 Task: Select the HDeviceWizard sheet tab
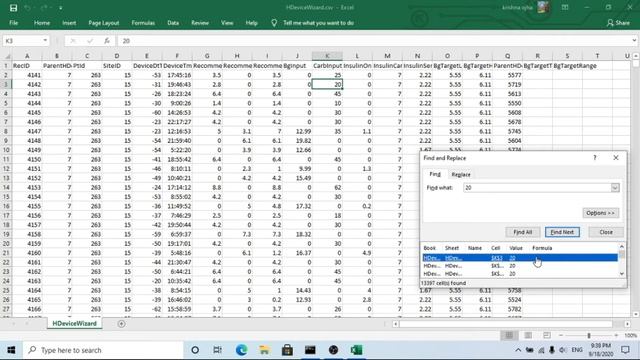pyautogui.click(x=74, y=323)
